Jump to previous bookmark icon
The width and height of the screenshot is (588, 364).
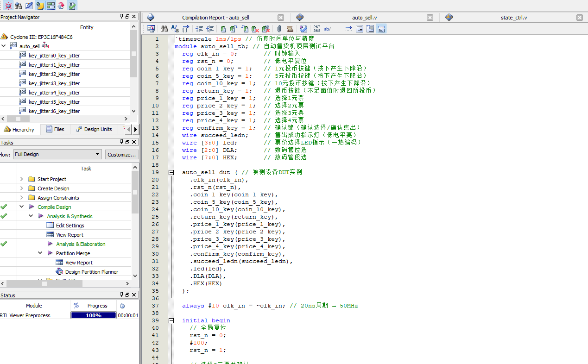pyautogui.click(x=244, y=29)
